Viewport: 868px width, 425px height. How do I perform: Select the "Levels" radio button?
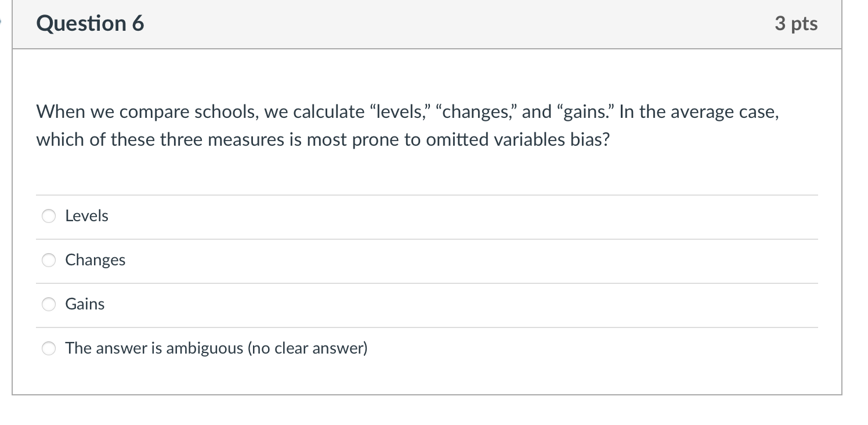[49, 215]
